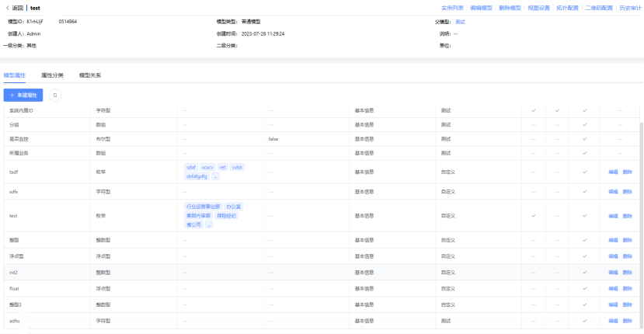Delete the 浮点型 named attribute
644x334 pixels.
627,256
